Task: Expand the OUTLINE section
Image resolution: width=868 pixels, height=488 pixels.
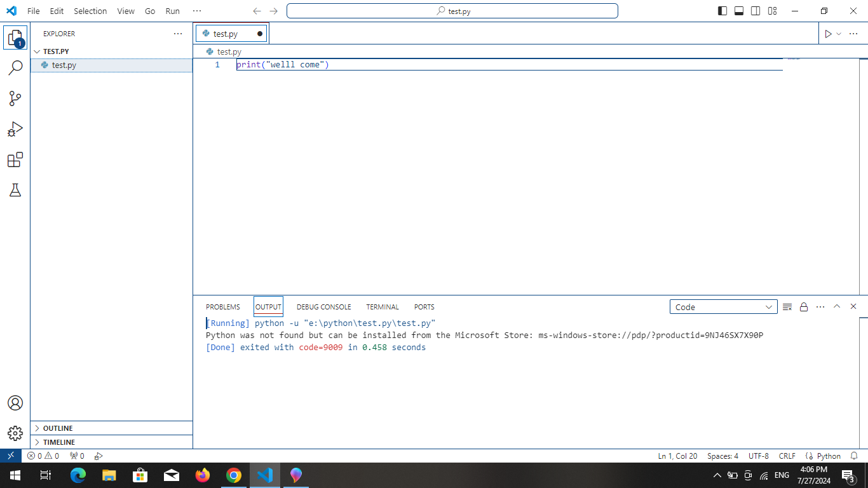Action: (x=111, y=428)
